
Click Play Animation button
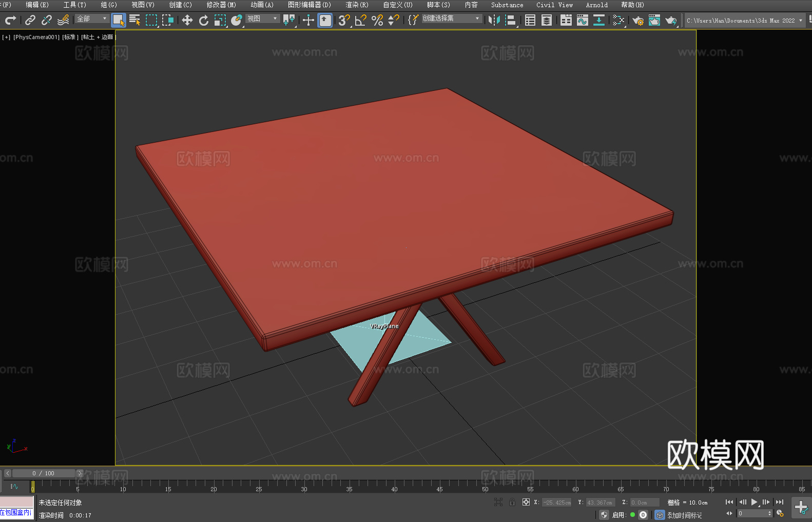pyautogui.click(x=755, y=502)
